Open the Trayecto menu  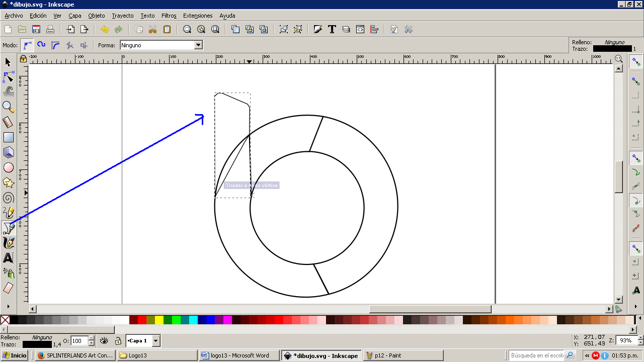[123, 16]
